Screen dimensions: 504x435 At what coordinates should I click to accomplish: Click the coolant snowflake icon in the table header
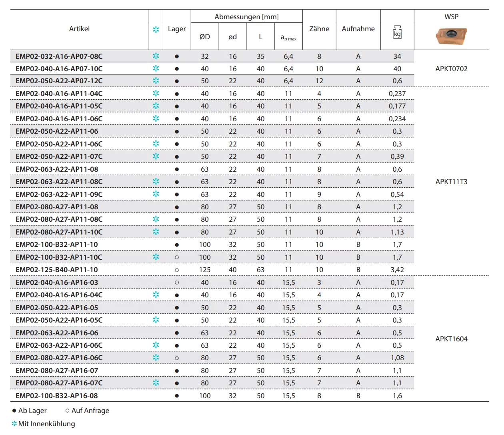(156, 29)
